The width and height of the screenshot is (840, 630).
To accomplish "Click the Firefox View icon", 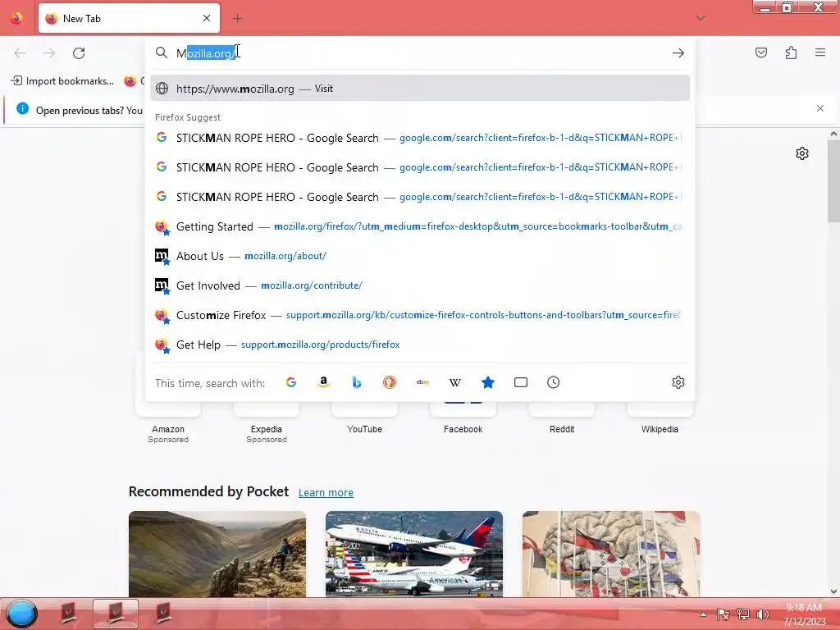I will (x=16, y=18).
